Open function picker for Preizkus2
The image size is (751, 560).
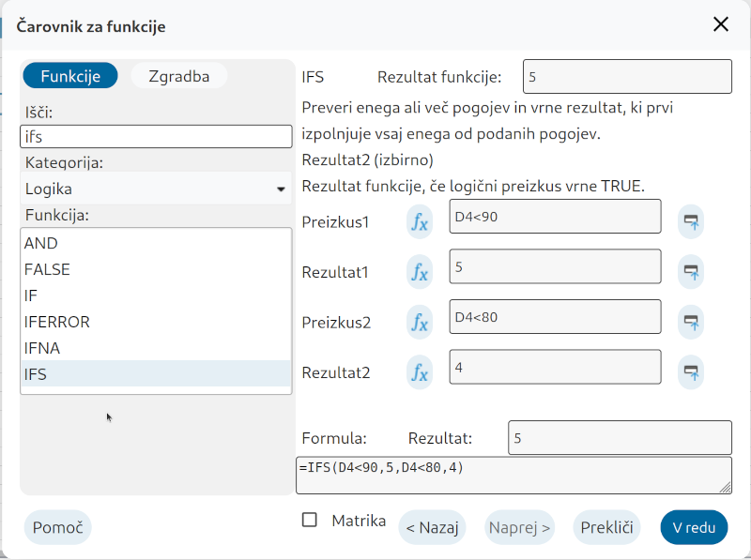pyautogui.click(x=420, y=322)
